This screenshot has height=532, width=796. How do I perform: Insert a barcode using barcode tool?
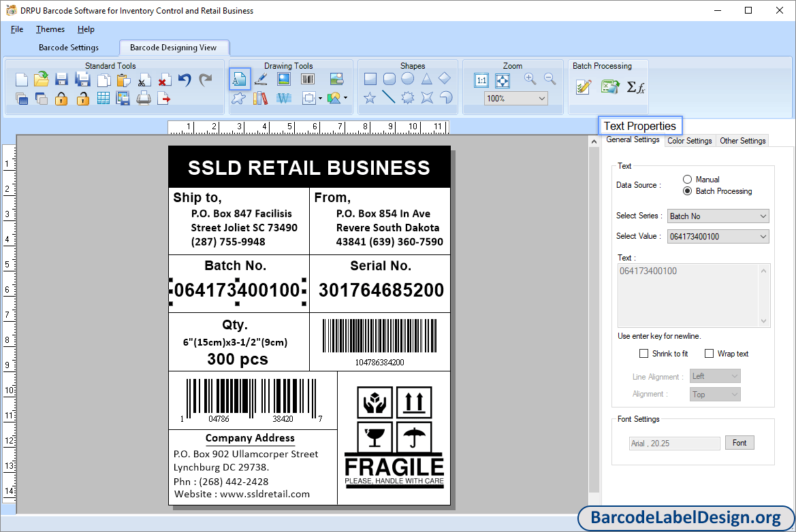(x=308, y=79)
